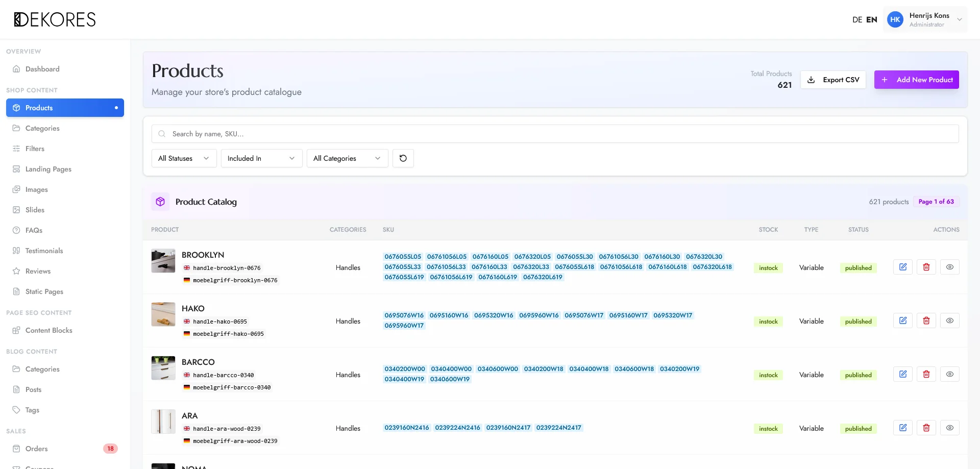Click the Add New Product button

click(916, 80)
